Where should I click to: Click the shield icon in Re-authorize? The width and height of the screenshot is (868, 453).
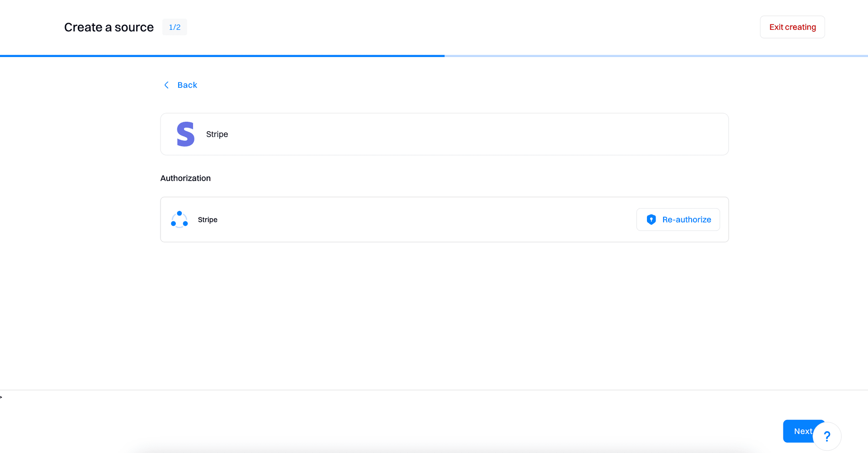click(x=651, y=219)
